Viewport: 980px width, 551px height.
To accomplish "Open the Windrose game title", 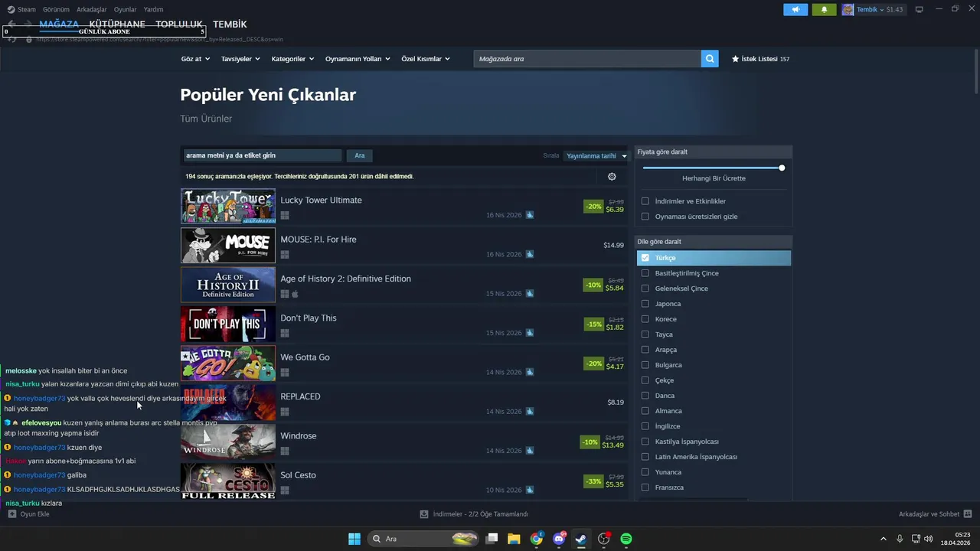I will (x=299, y=436).
